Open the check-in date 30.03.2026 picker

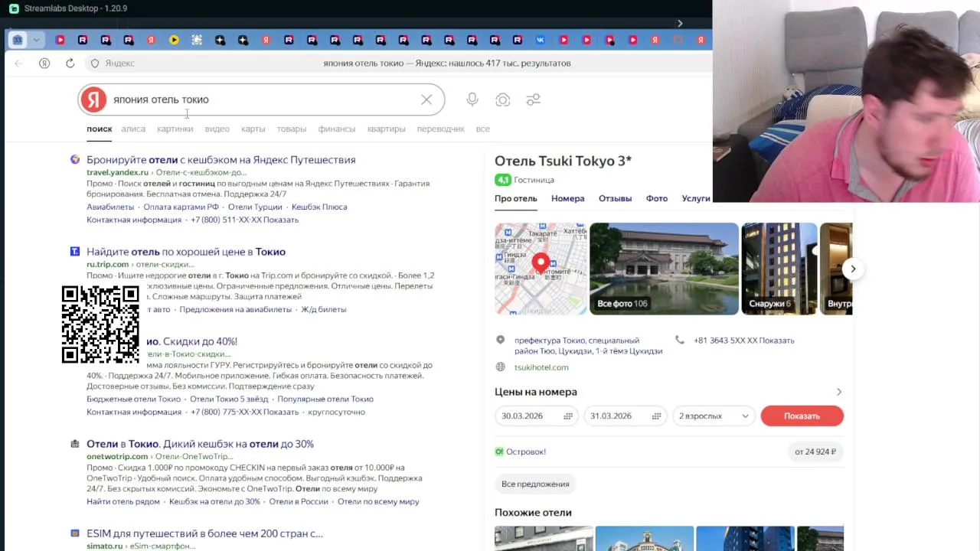(537, 416)
